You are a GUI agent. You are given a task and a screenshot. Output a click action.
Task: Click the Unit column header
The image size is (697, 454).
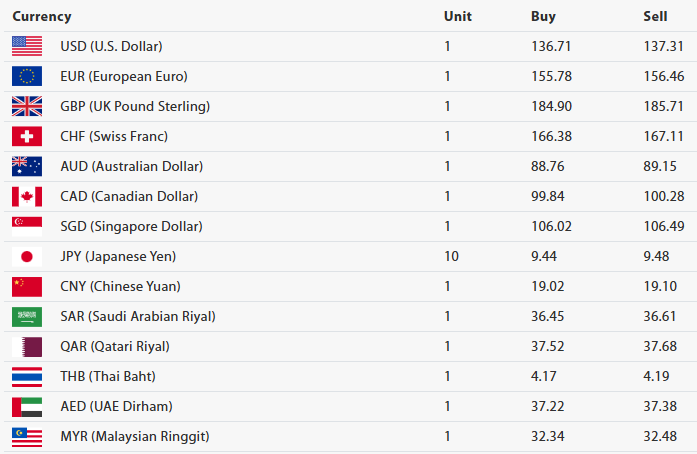coord(458,16)
